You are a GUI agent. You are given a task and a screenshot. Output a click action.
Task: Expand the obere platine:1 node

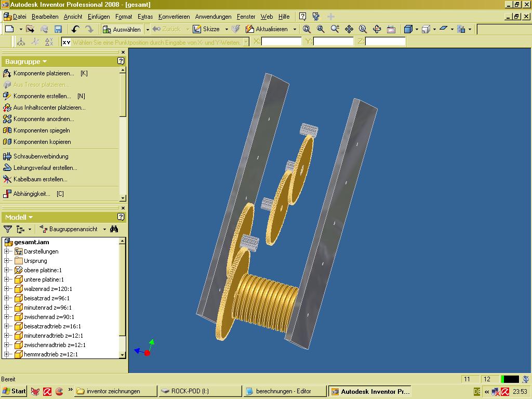[6, 270]
